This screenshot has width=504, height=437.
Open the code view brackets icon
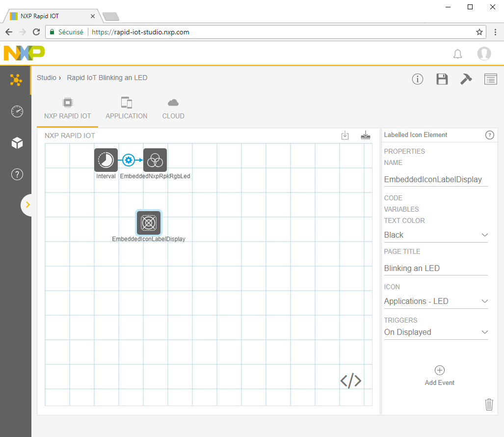pos(350,381)
